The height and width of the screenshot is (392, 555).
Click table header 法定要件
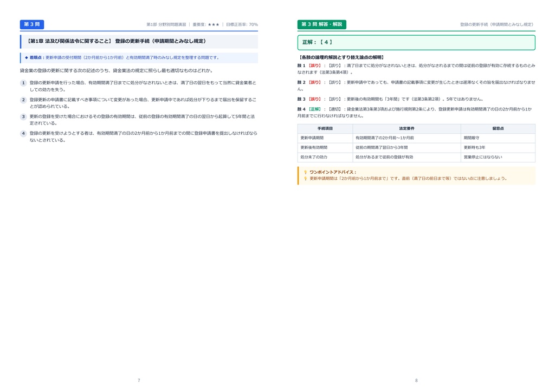tap(406, 129)
